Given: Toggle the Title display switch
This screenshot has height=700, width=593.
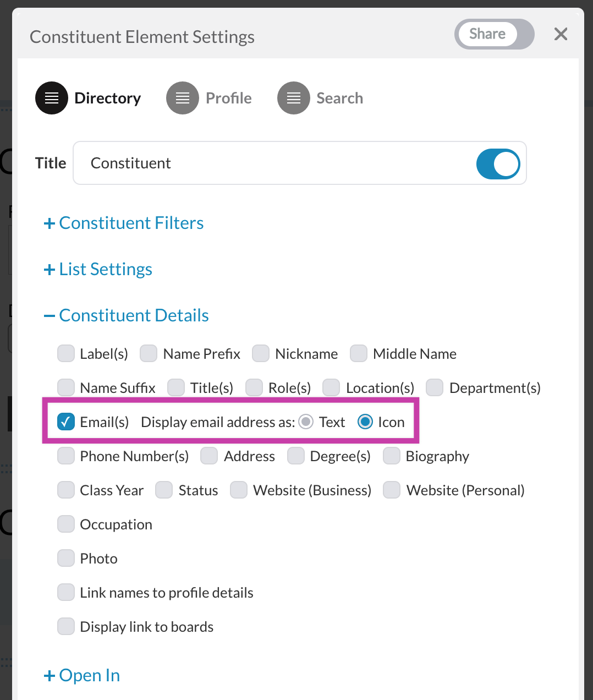Looking at the screenshot, I should point(498,164).
